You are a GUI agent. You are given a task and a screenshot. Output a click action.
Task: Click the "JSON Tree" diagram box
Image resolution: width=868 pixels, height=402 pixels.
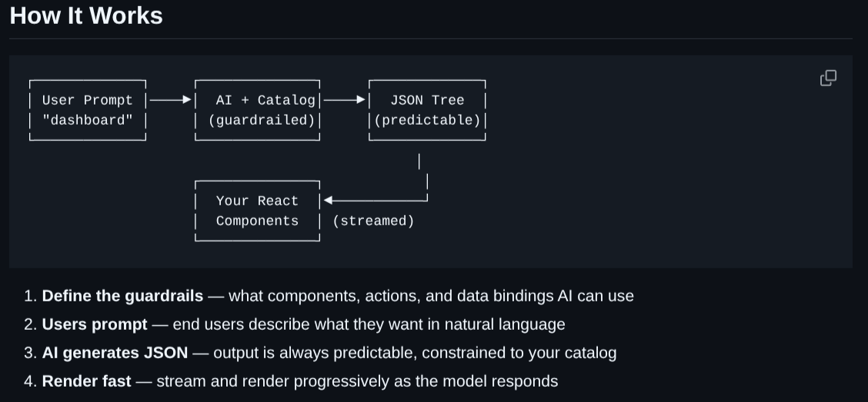pyautogui.click(x=427, y=100)
